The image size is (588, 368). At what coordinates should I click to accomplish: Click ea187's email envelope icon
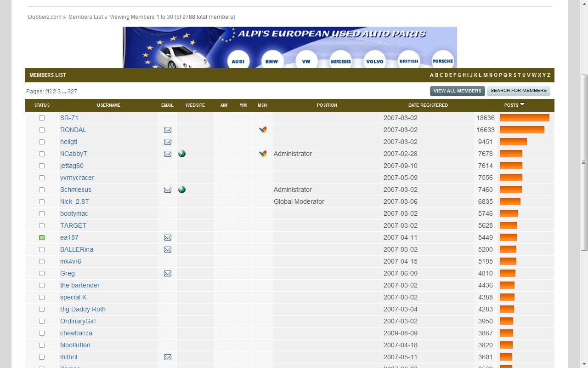pos(168,238)
